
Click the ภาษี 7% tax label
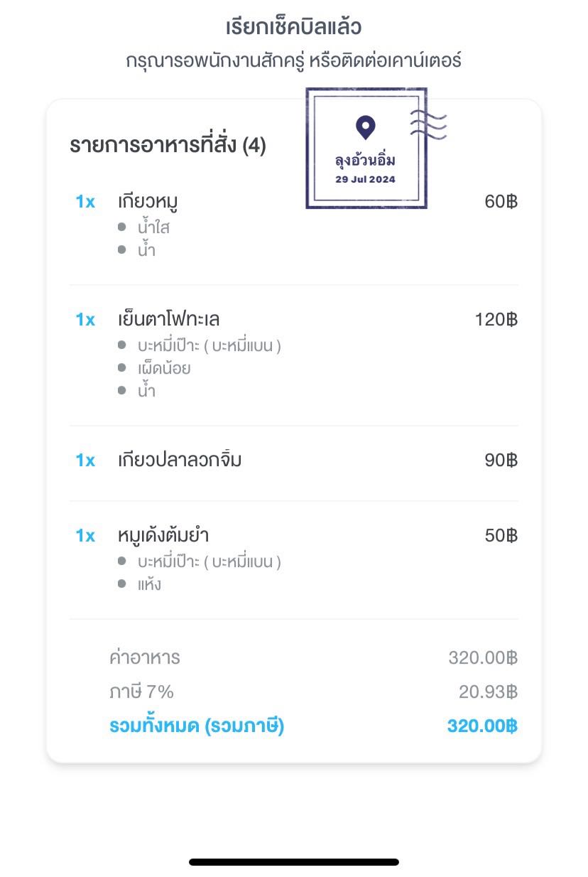(x=141, y=692)
